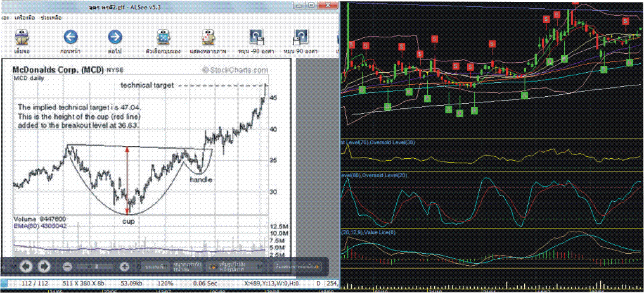This screenshot has width=644, height=293.
Task: Click the ขนาดเดิม (original size) button
Action: (x=155, y=267)
